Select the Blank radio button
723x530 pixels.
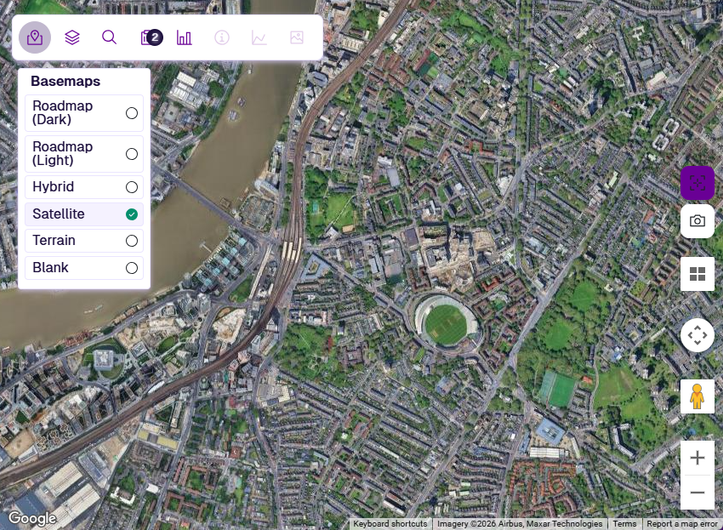click(131, 268)
